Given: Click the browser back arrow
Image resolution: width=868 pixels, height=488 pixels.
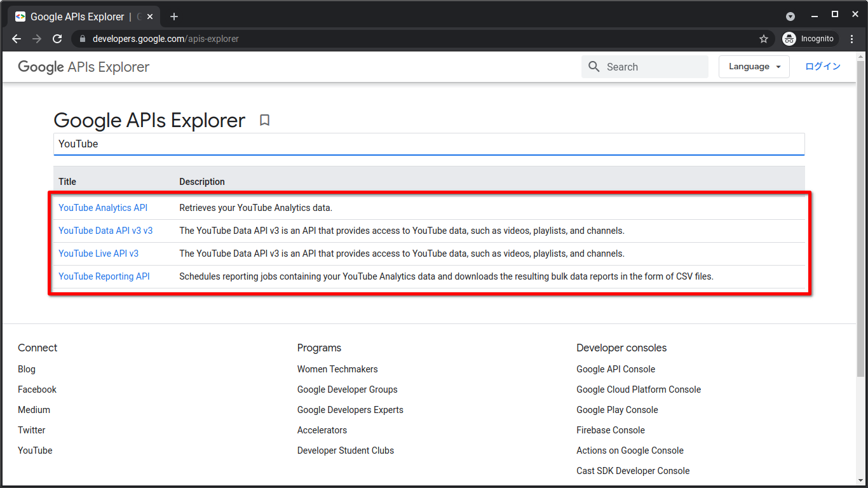Looking at the screenshot, I should pyautogui.click(x=16, y=39).
